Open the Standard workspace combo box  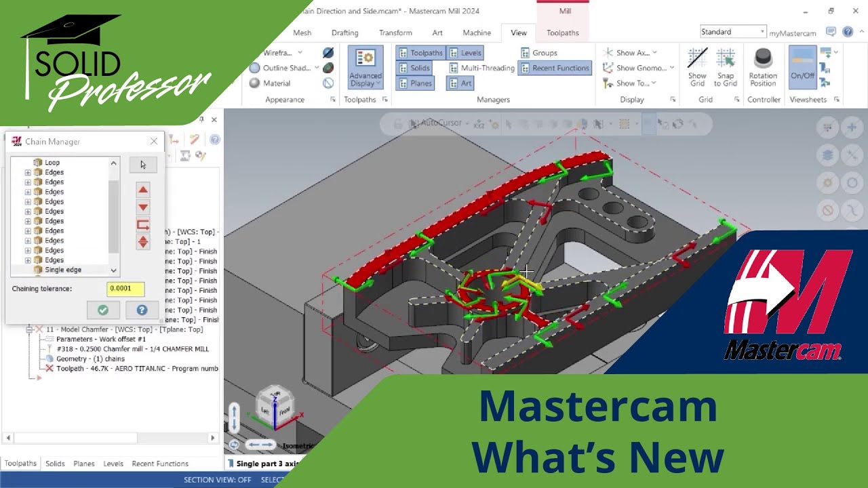pyautogui.click(x=733, y=32)
